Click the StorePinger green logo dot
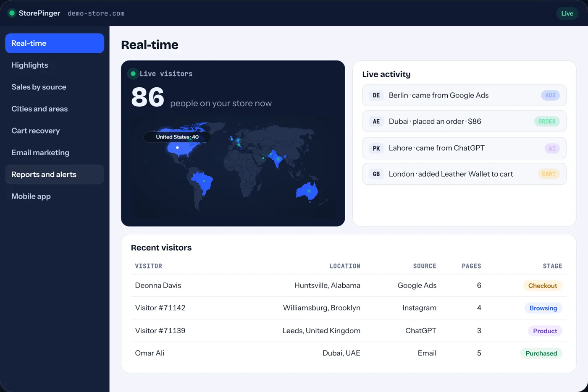The width and height of the screenshot is (588, 392). pyautogui.click(x=12, y=13)
